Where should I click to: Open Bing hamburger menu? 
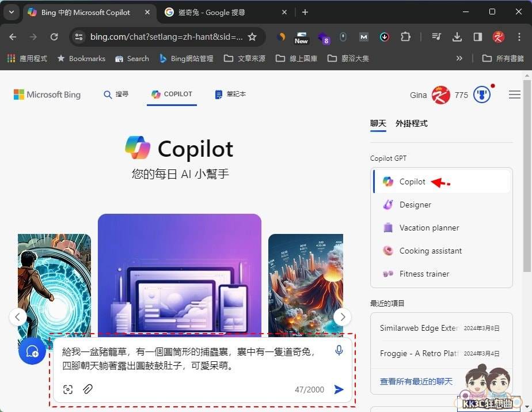tap(515, 95)
